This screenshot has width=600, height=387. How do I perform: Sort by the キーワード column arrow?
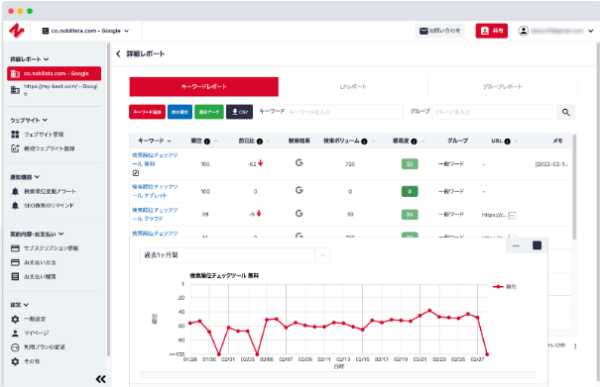click(169, 142)
